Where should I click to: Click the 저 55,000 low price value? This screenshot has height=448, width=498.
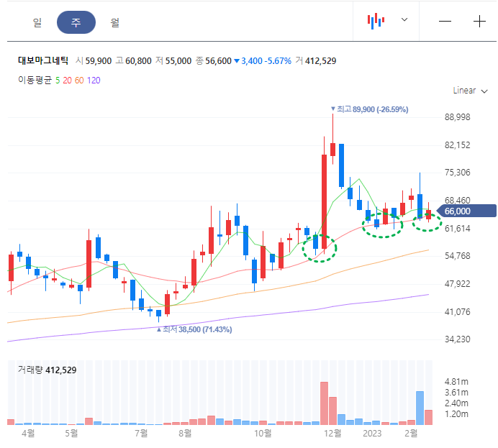[173, 60]
